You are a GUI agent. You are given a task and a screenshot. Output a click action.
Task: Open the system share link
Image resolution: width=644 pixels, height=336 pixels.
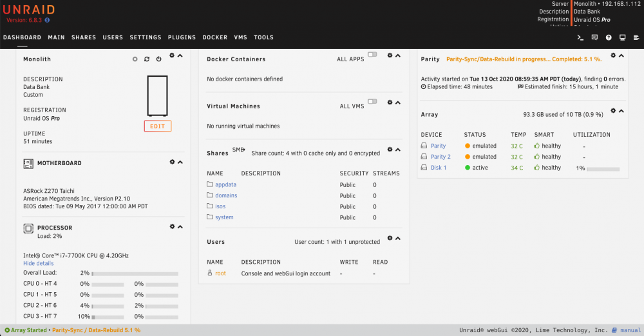point(224,217)
